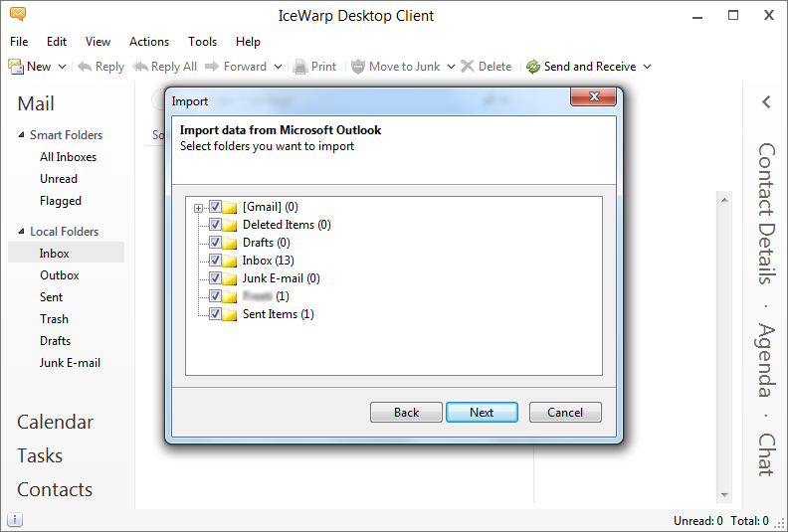Viewport: 788px width, 532px height.
Task: Select All Inboxes smart folder
Action: click(68, 157)
